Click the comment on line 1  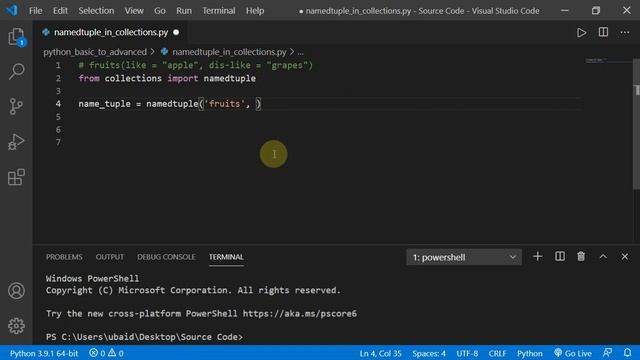coord(196,65)
